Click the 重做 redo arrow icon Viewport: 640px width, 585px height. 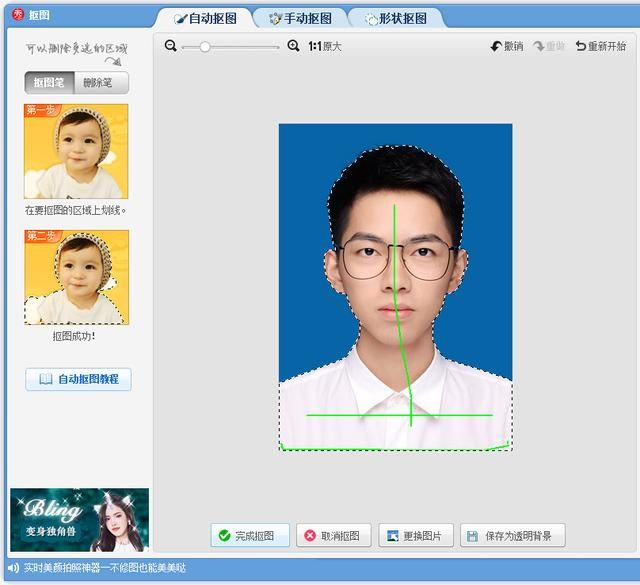click(539, 47)
